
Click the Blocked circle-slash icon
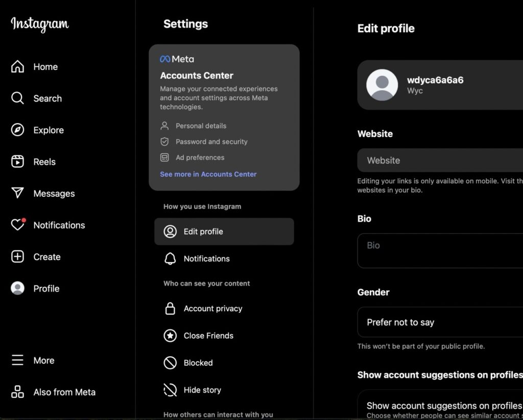170,363
